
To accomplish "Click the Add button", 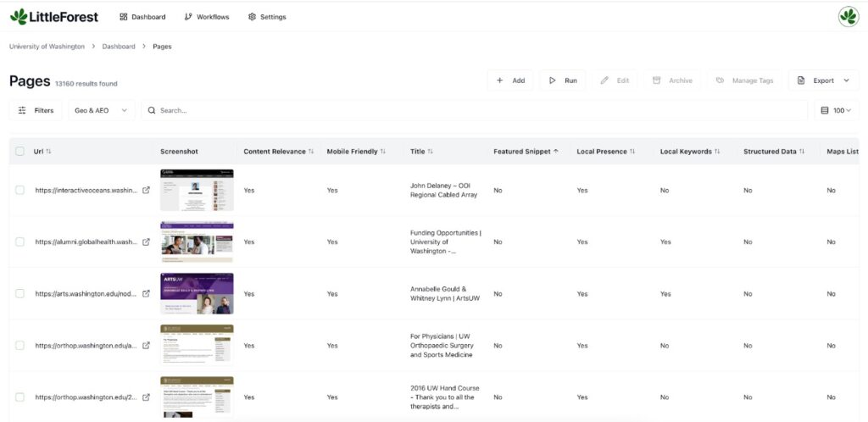I will coord(510,81).
